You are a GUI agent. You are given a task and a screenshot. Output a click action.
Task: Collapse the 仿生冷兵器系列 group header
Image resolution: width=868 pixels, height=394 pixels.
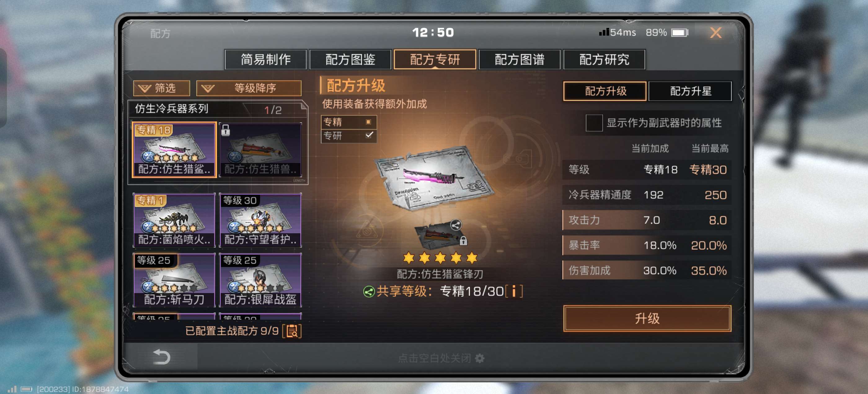pyautogui.click(x=218, y=109)
